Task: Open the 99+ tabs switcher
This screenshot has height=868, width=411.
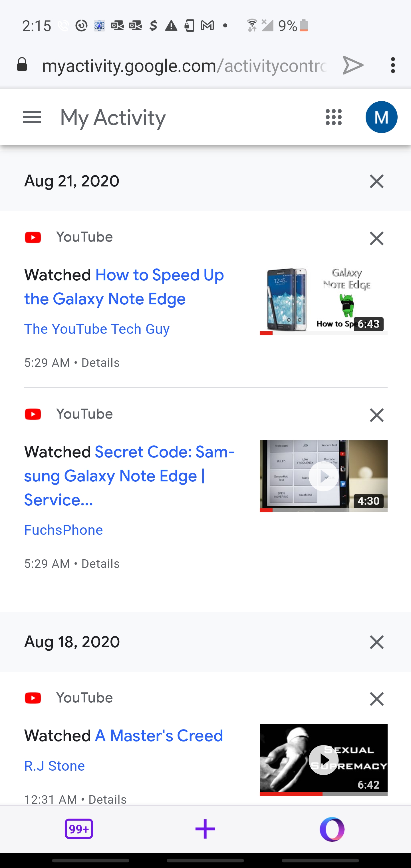Action: [x=79, y=829]
